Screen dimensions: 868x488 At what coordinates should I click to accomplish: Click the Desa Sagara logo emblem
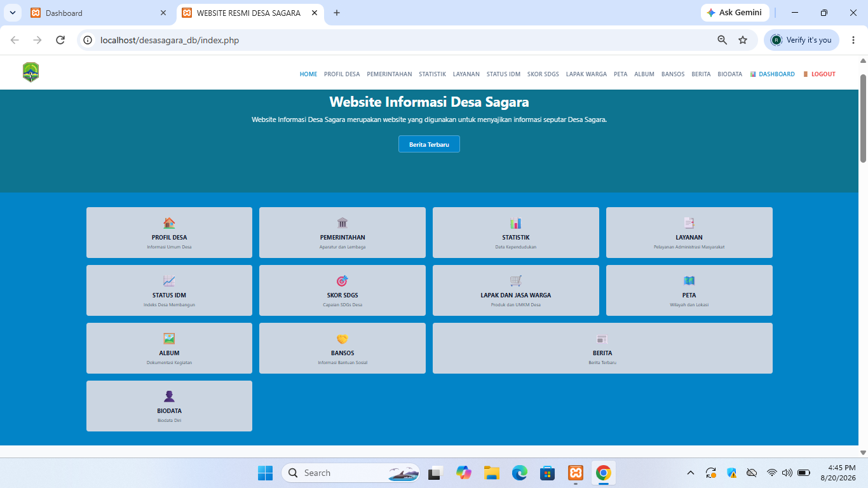(31, 72)
